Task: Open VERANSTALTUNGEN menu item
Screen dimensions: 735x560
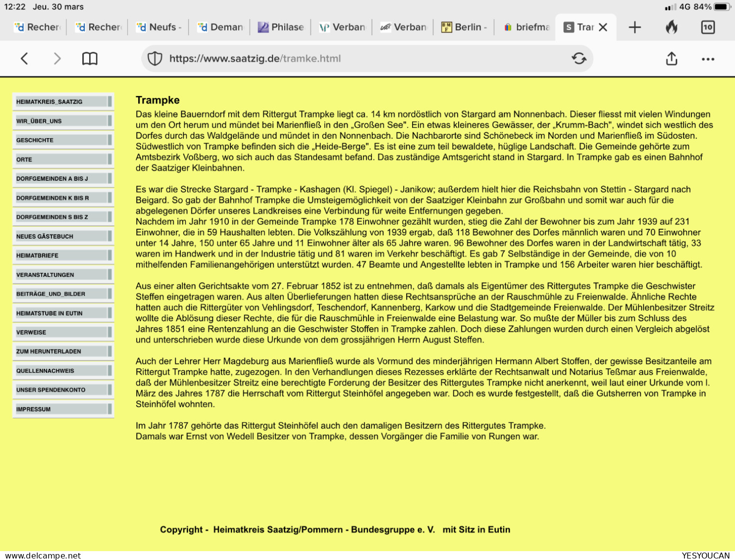Action: tap(63, 274)
